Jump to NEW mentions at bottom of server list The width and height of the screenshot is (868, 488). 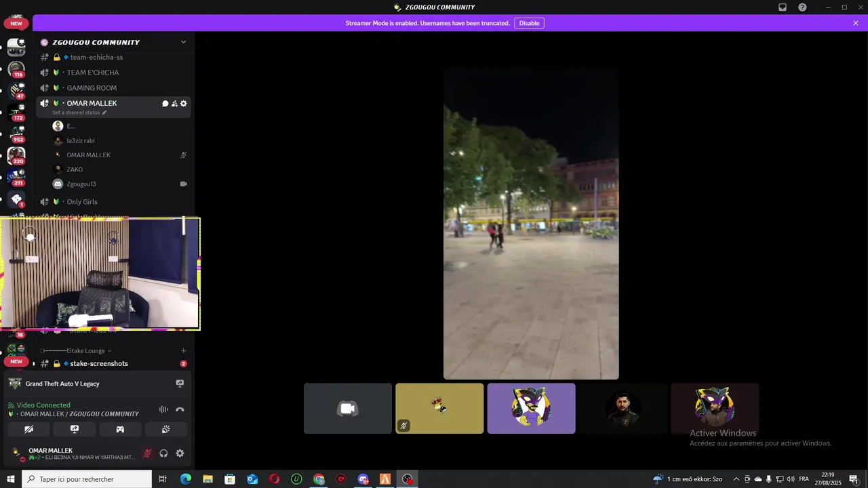[16, 361]
